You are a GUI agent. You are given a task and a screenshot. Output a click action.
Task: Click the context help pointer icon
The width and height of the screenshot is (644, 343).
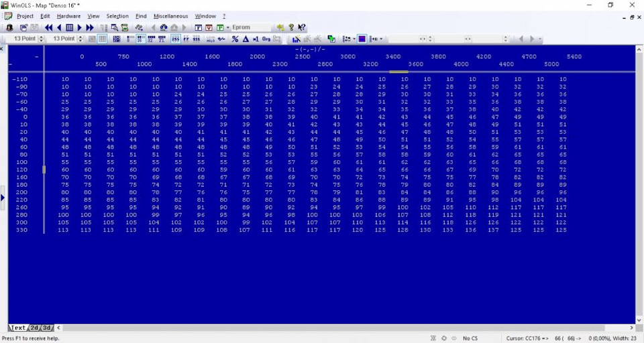[301, 27]
